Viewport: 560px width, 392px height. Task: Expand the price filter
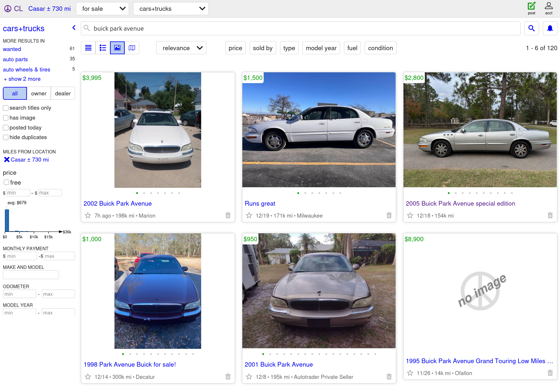[x=235, y=48]
